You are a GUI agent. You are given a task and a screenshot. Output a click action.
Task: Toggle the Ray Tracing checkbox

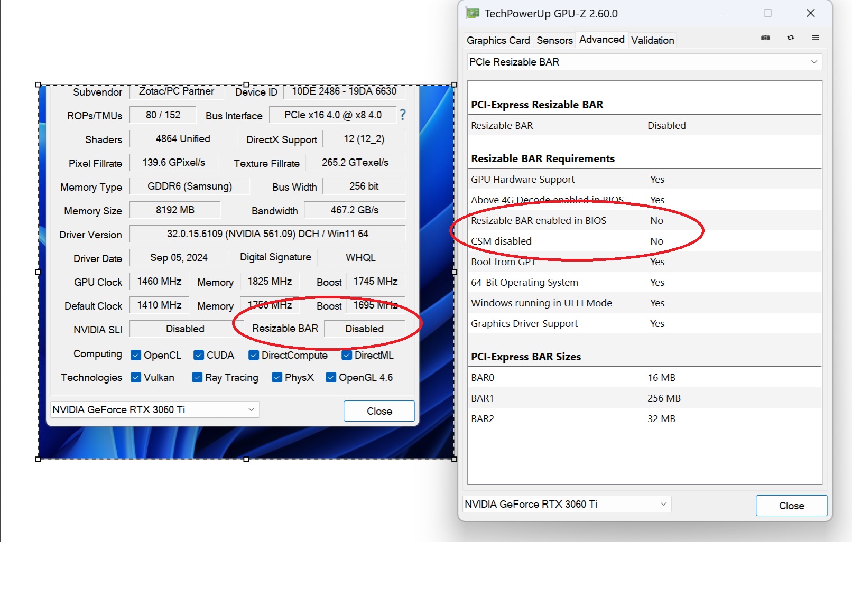click(197, 377)
